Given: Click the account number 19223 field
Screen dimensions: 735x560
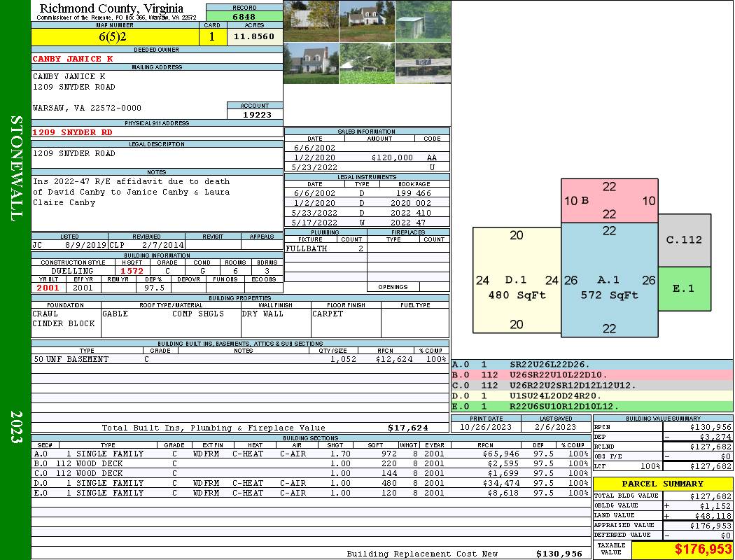Looking at the screenshot, I should coord(255,114).
